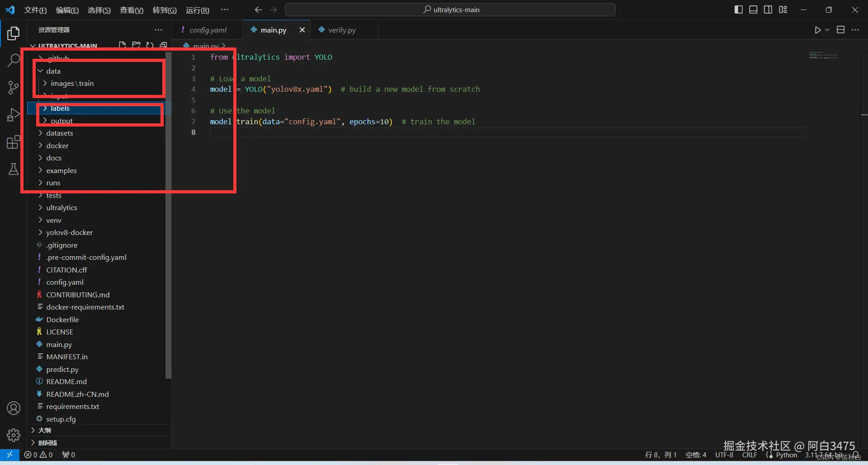Open the Source Control view
868x465 pixels.
pyautogui.click(x=14, y=88)
